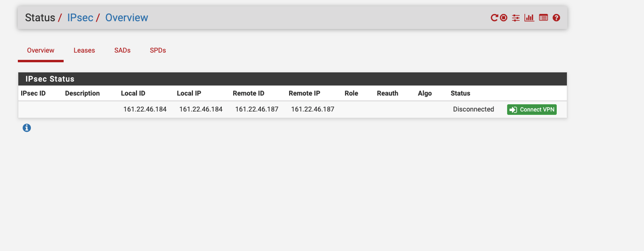Open the SADs tab
The height and width of the screenshot is (251, 644).
click(122, 50)
